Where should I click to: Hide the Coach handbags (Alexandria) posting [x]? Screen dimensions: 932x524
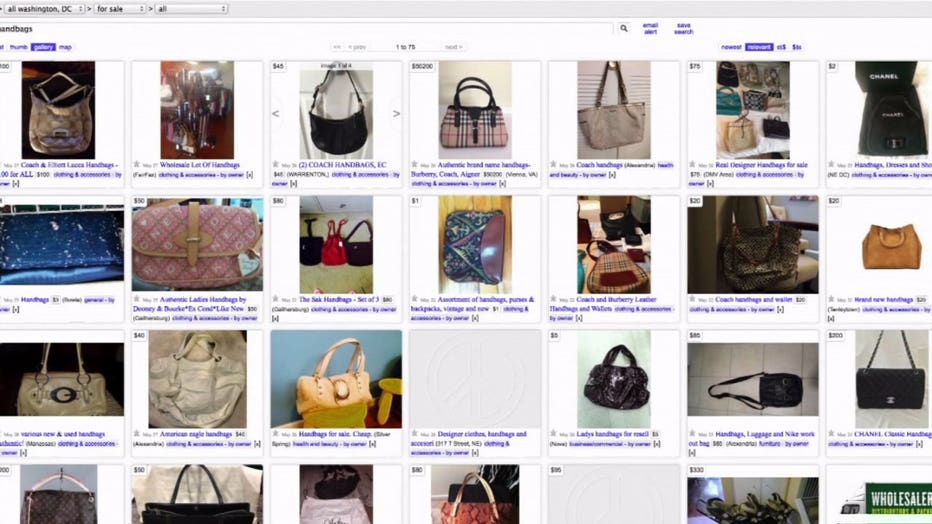click(x=612, y=175)
